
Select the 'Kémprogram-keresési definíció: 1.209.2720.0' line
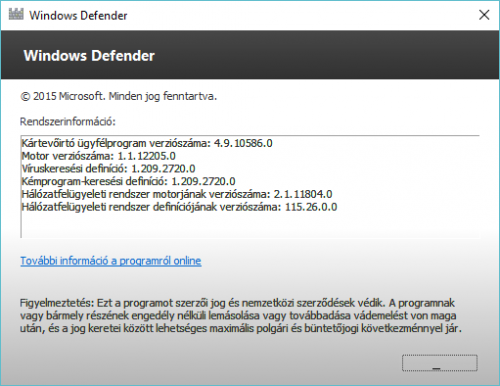click(128, 181)
